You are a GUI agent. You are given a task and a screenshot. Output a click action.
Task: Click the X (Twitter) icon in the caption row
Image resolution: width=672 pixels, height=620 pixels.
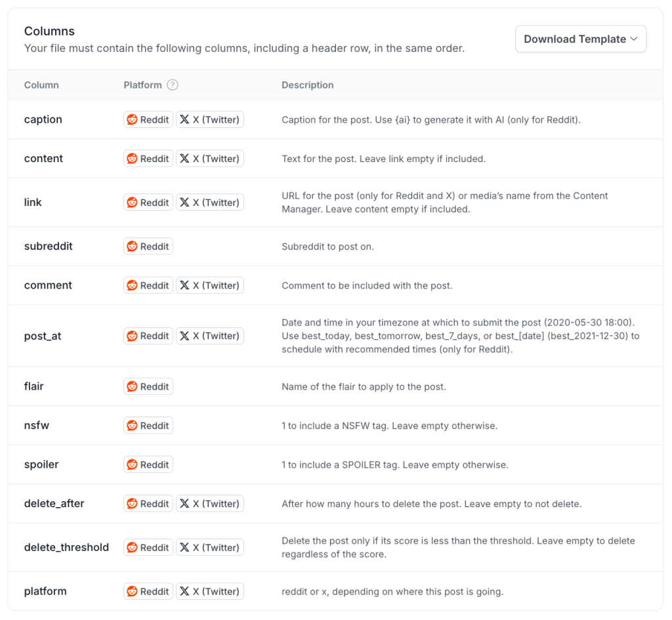coord(184,119)
